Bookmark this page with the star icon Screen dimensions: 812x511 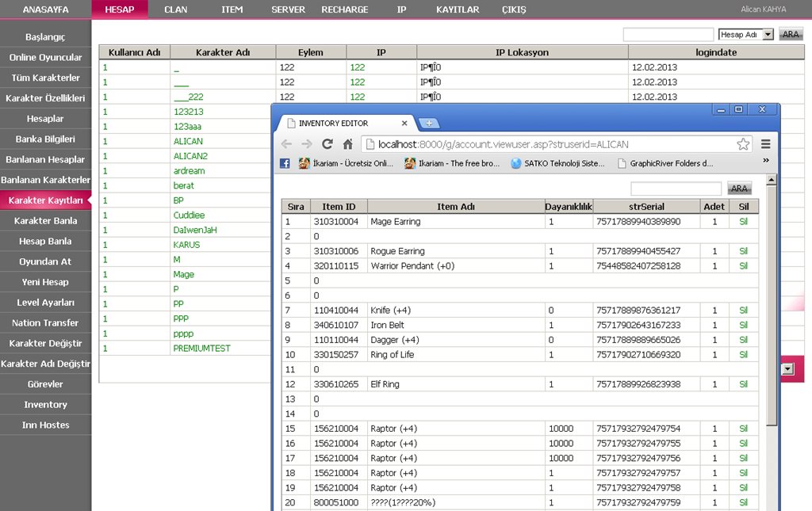pos(743,144)
